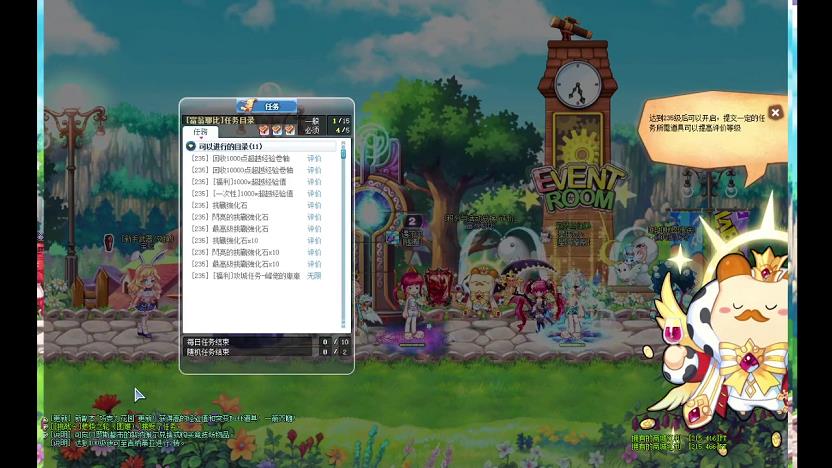Click the gold crown on the king portrait
The height and width of the screenshot is (468, 832).
[x=767, y=264]
